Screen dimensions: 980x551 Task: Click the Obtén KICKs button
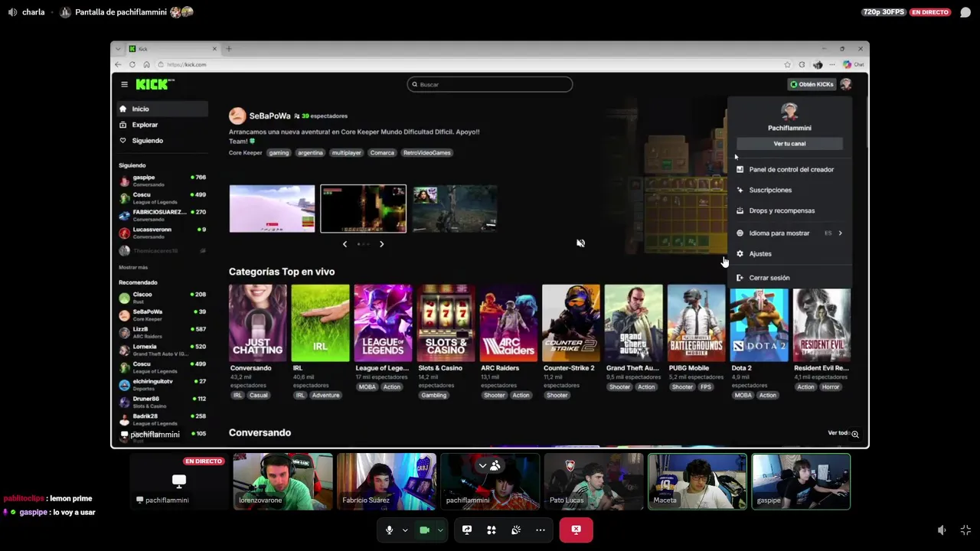[812, 84]
